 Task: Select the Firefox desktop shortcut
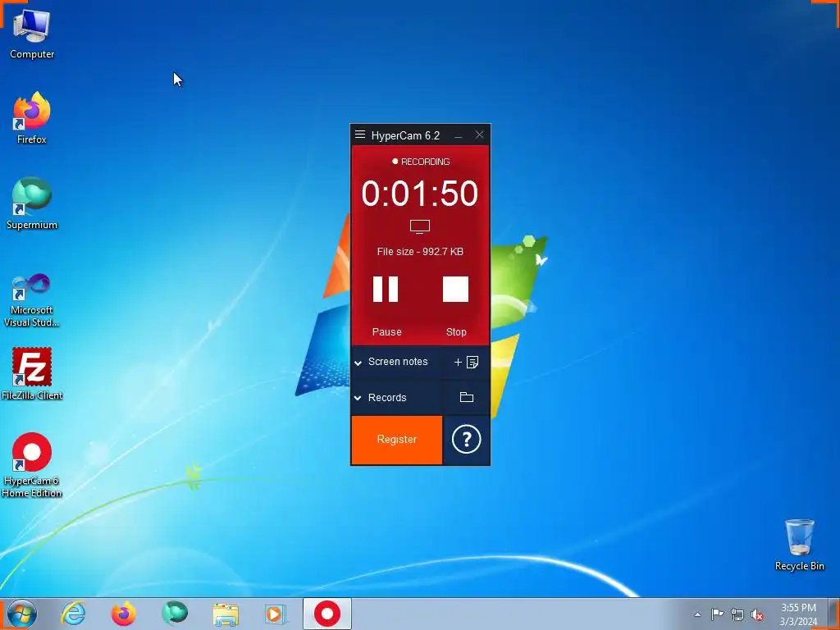[x=32, y=118]
